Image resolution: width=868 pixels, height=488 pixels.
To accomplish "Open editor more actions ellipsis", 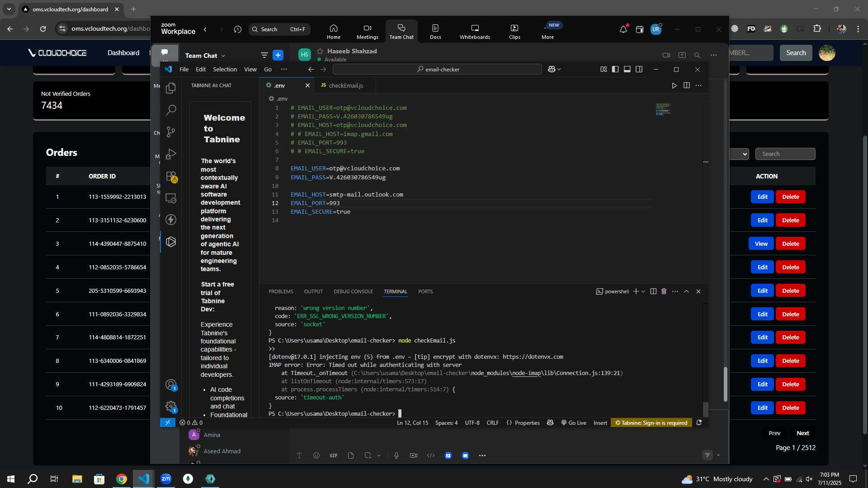I will coord(698,85).
